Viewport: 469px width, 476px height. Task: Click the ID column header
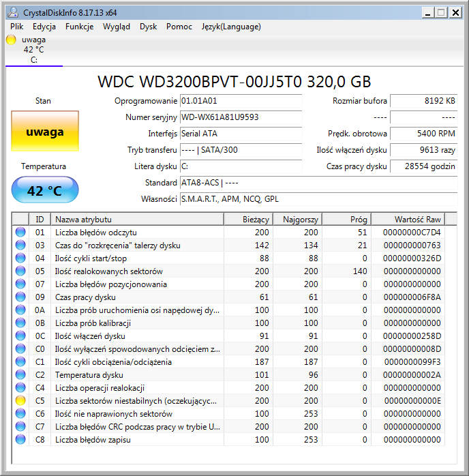(x=40, y=219)
